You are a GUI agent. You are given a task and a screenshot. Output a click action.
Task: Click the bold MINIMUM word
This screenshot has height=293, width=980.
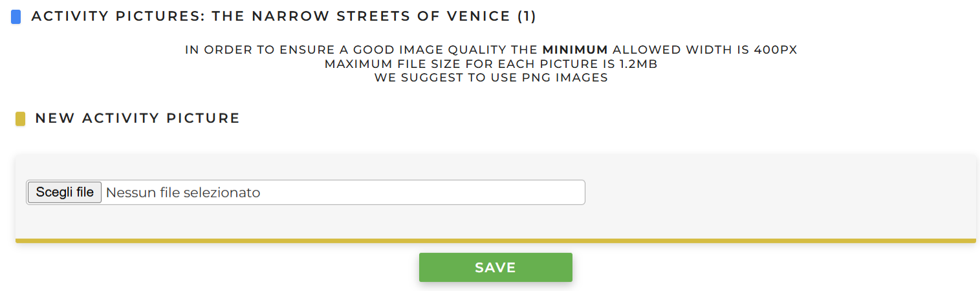click(x=574, y=50)
